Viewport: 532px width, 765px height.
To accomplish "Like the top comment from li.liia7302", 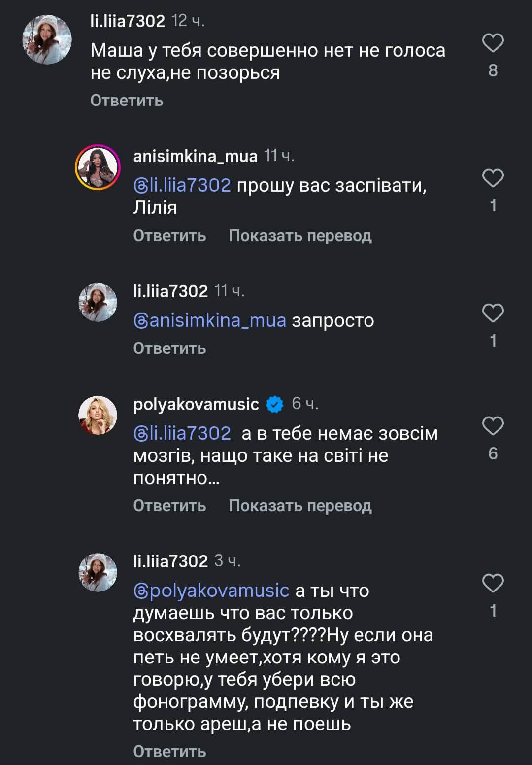I will pos(493,43).
